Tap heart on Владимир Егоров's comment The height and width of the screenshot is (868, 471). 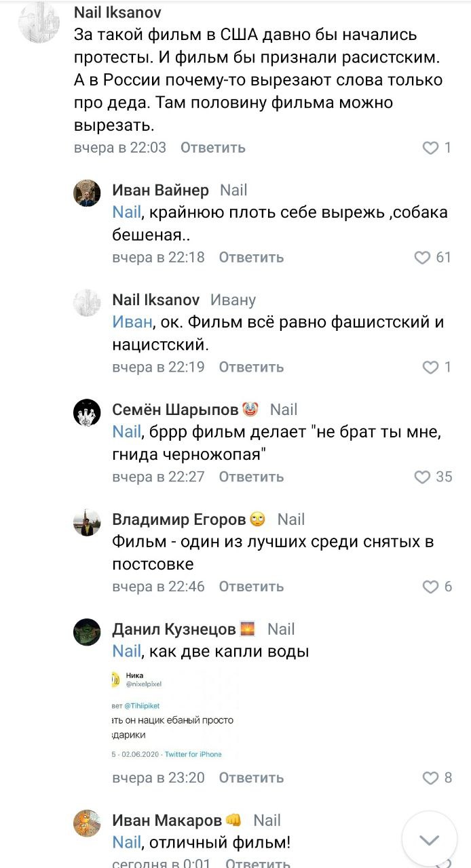pos(430,587)
